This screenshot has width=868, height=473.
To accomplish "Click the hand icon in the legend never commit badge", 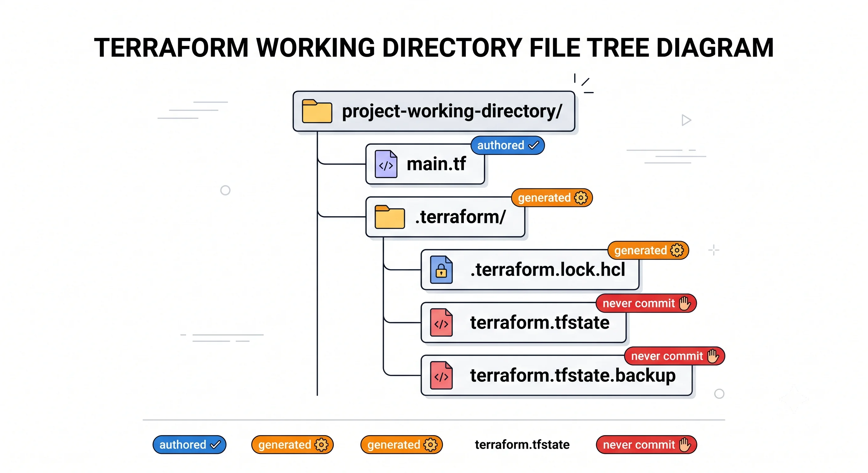I will tap(685, 445).
